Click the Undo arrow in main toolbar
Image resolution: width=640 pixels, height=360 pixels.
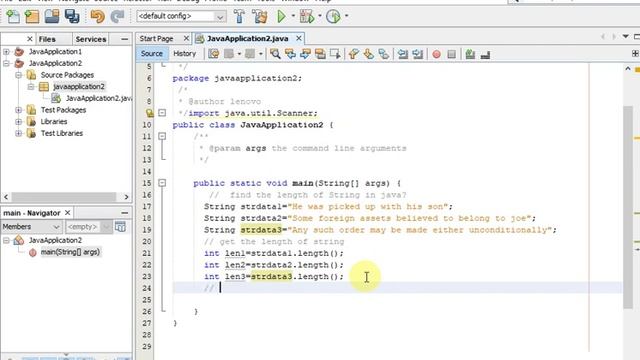click(98, 16)
